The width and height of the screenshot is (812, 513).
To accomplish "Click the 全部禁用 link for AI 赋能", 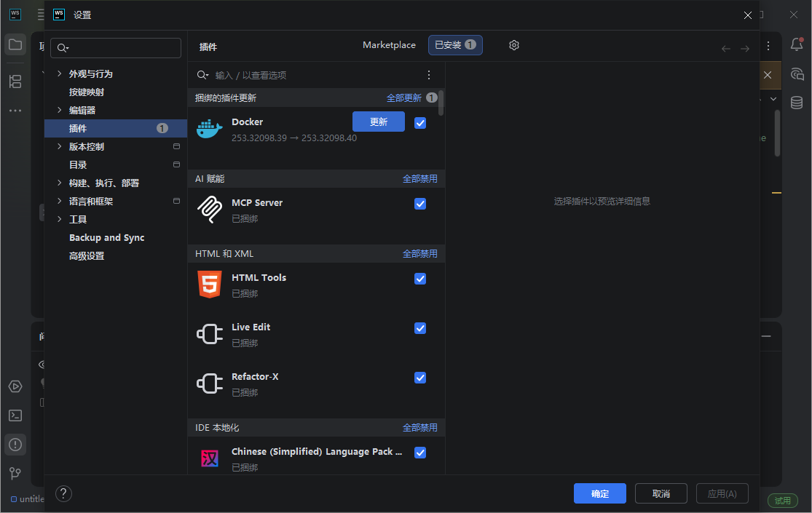I will (420, 178).
